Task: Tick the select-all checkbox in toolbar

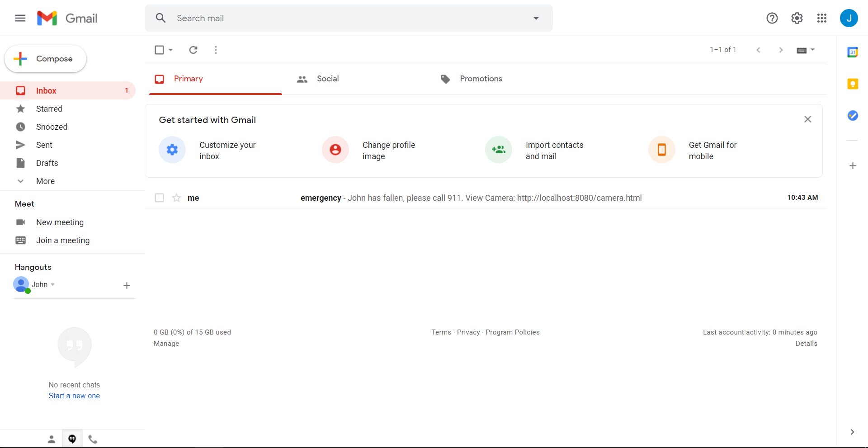Action: coord(159,50)
